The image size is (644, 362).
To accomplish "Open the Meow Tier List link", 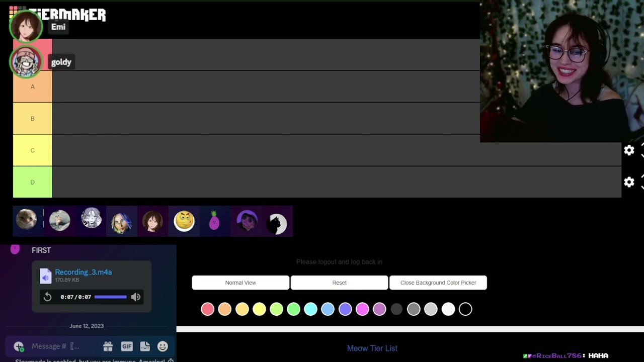I will click(372, 348).
